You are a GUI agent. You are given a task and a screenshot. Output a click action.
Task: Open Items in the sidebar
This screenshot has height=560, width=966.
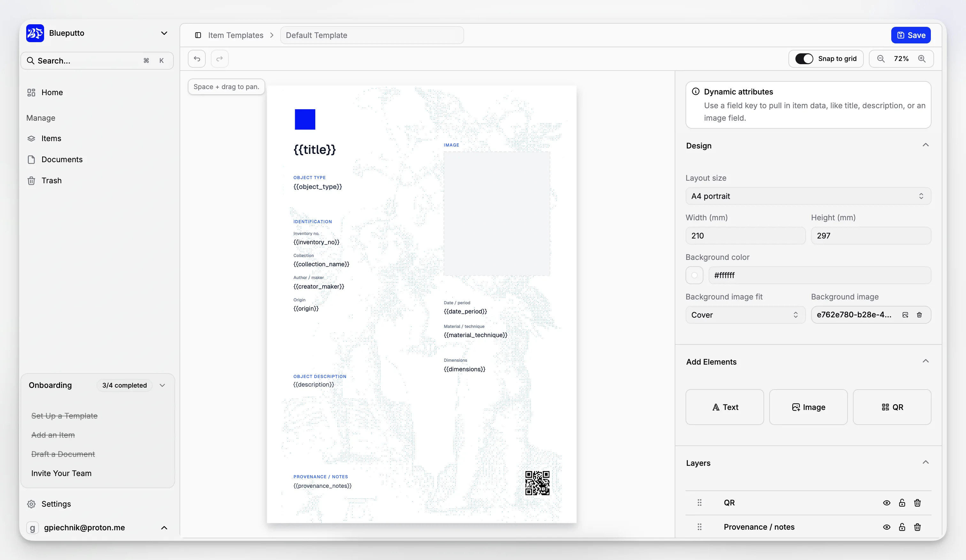pos(51,138)
